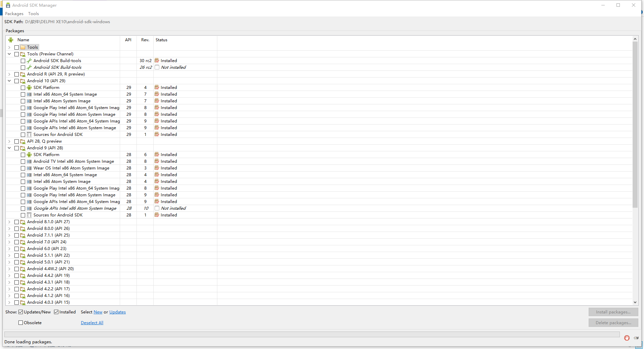The image size is (644, 349).
Task: Click system image icon for Android TV Intel x86
Action: point(29,161)
